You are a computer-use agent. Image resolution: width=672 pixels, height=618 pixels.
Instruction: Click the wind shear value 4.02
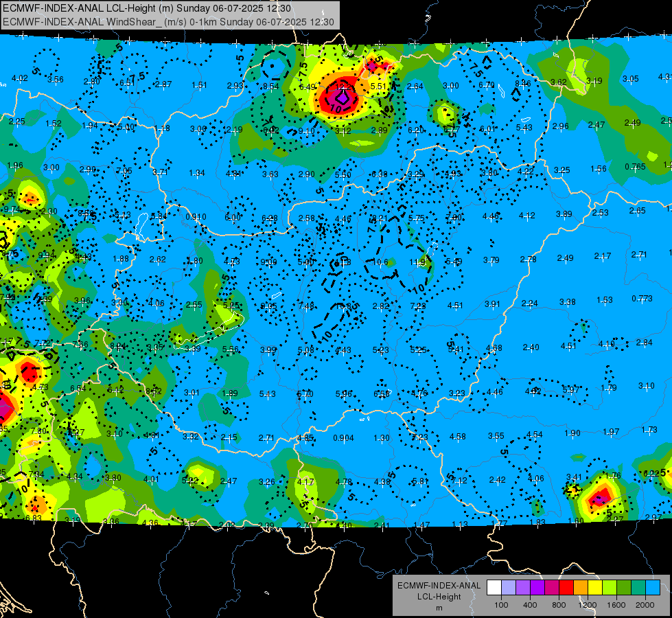(x=19, y=78)
